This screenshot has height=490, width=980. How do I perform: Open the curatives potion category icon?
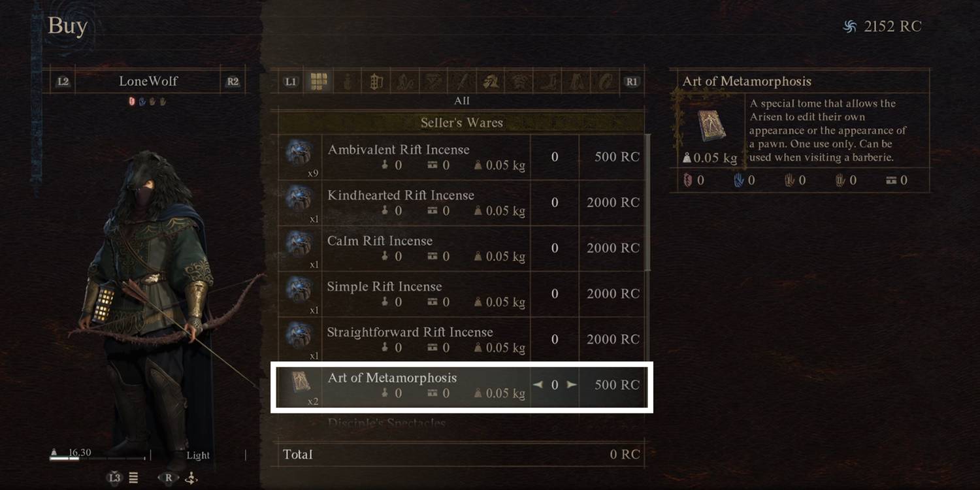click(347, 82)
